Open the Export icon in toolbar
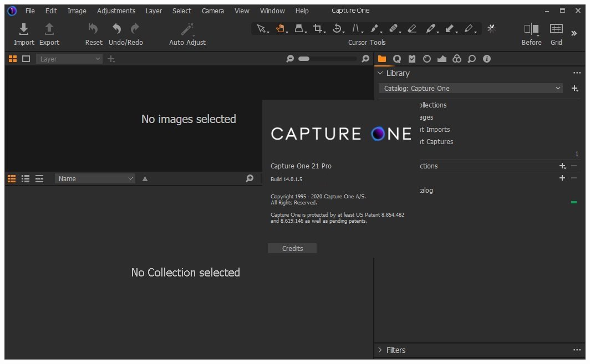The image size is (590, 364). pyautogui.click(x=49, y=29)
